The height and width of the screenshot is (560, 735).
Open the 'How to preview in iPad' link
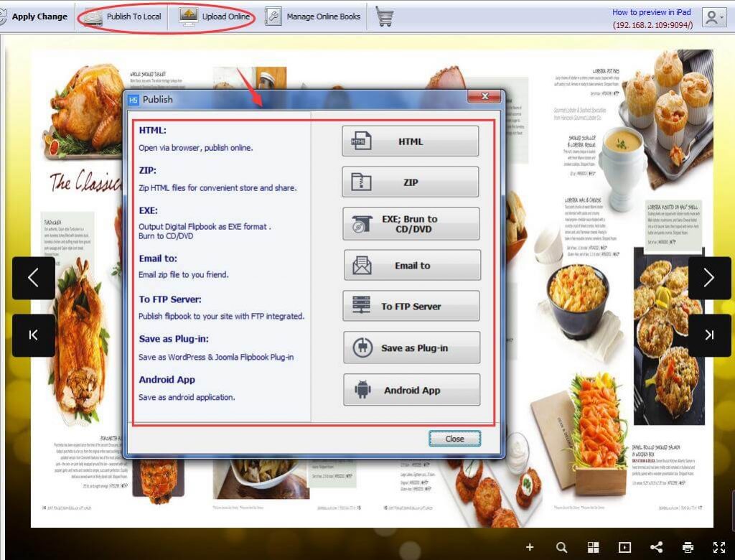tap(651, 12)
